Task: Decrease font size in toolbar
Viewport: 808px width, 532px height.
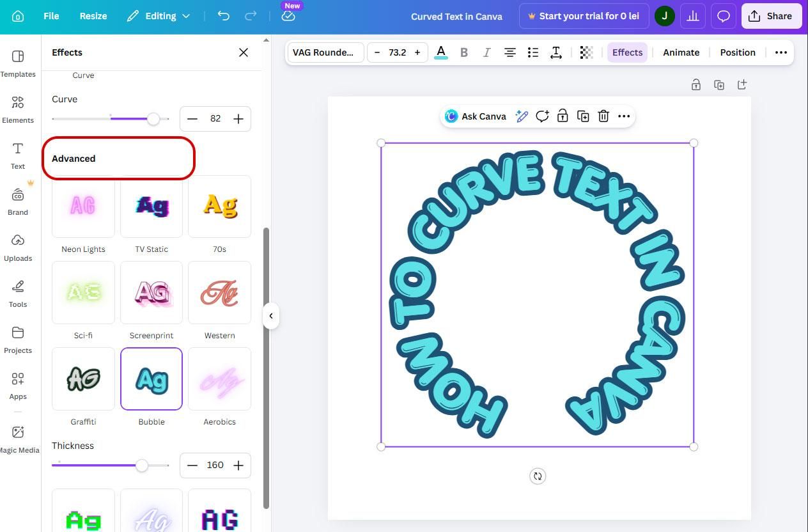Action: pyautogui.click(x=377, y=52)
